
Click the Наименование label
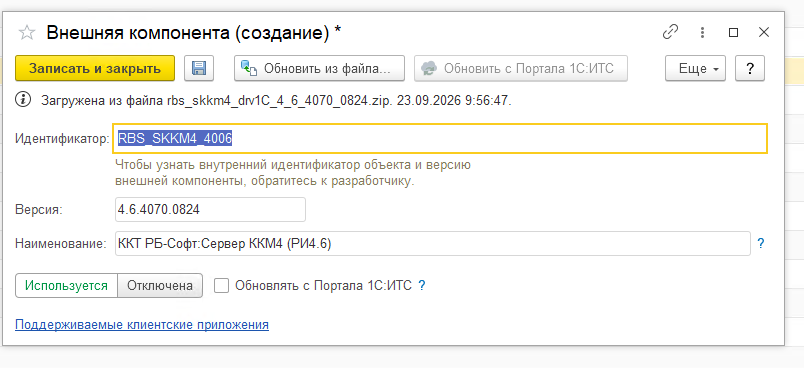click(x=61, y=243)
